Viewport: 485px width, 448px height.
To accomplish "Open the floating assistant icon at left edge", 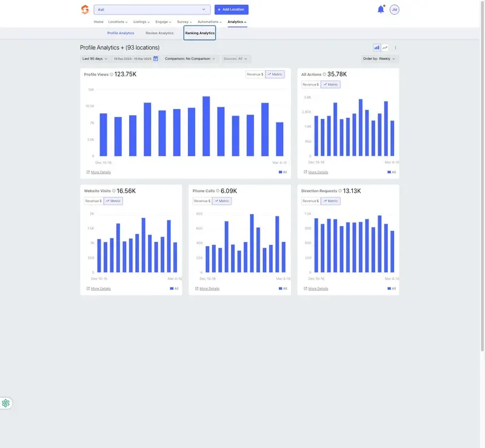I will [5, 403].
